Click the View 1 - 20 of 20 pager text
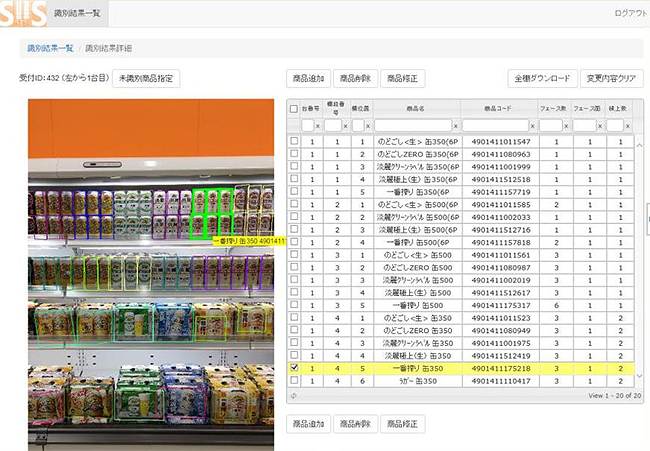 point(614,396)
